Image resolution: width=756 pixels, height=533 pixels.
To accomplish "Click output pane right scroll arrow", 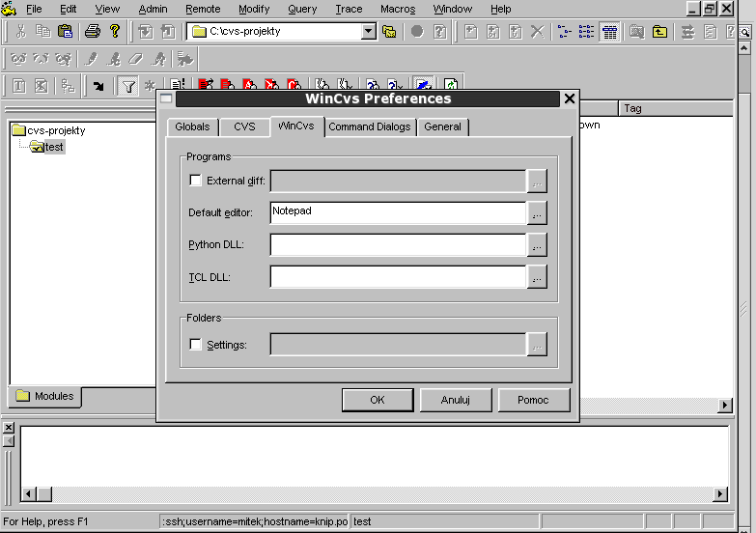I will (x=720, y=494).
